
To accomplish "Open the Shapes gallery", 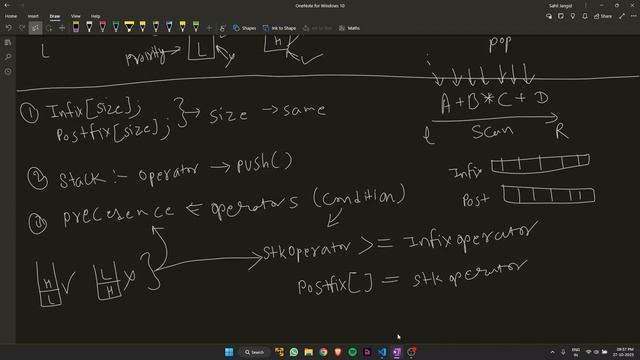I will point(244,28).
